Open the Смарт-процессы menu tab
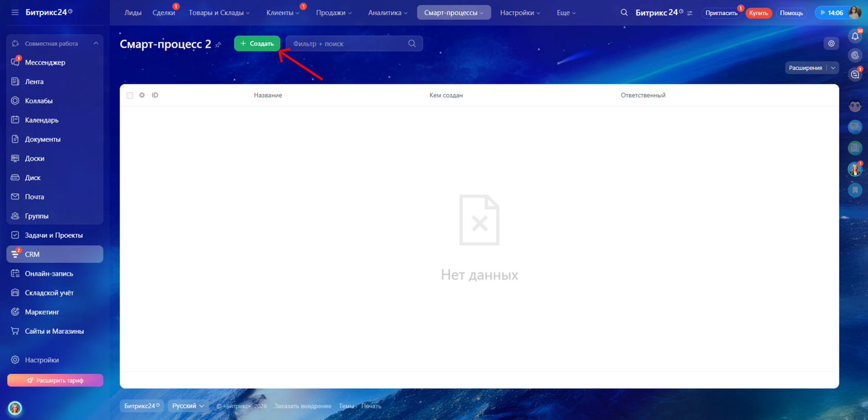Screen dimensions: 868x420 coord(454,12)
